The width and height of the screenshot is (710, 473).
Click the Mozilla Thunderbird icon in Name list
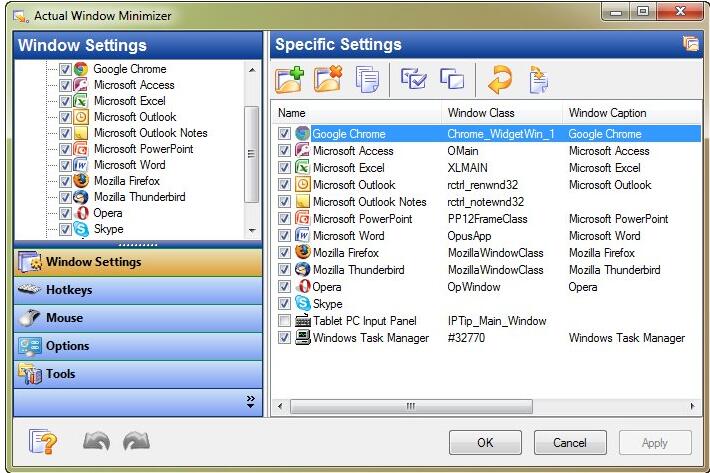coord(302,269)
